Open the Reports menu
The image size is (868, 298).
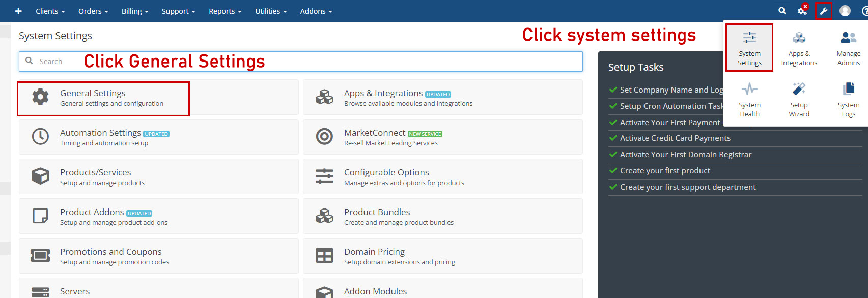[225, 11]
